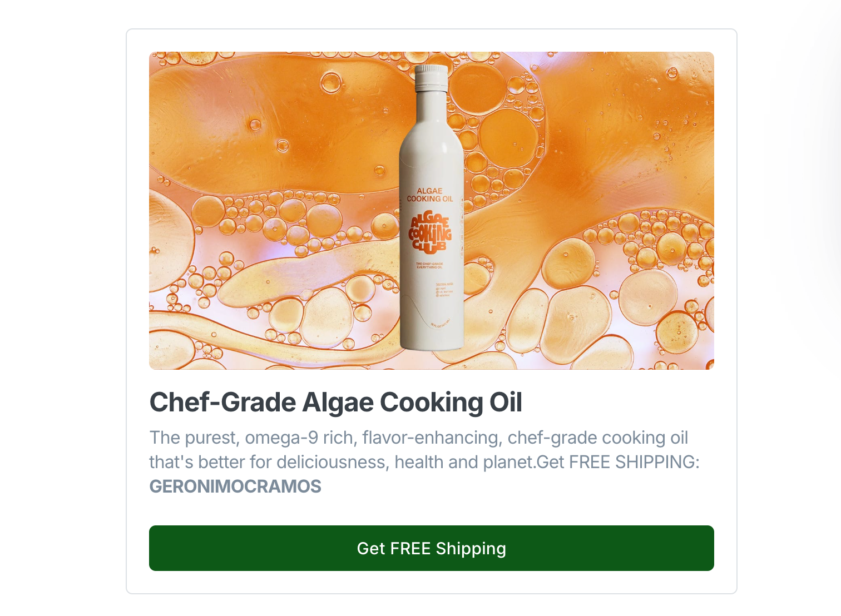Click the Get FREE Shipping button
This screenshot has height=616, width=841.
point(431,548)
